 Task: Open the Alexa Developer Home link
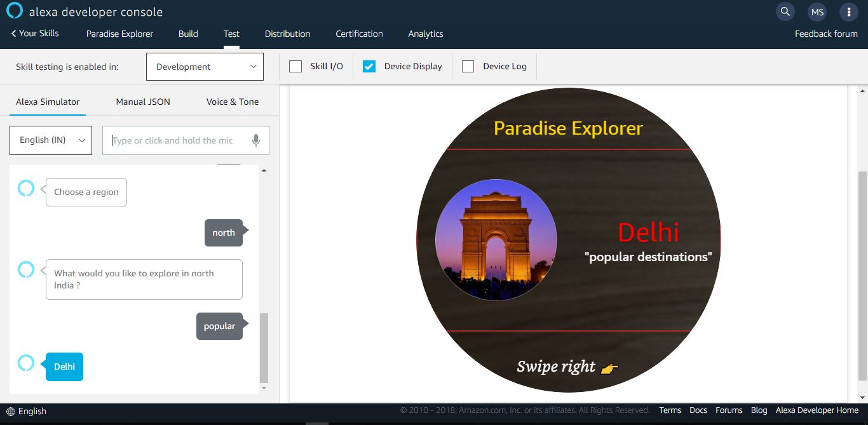coord(817,410)
